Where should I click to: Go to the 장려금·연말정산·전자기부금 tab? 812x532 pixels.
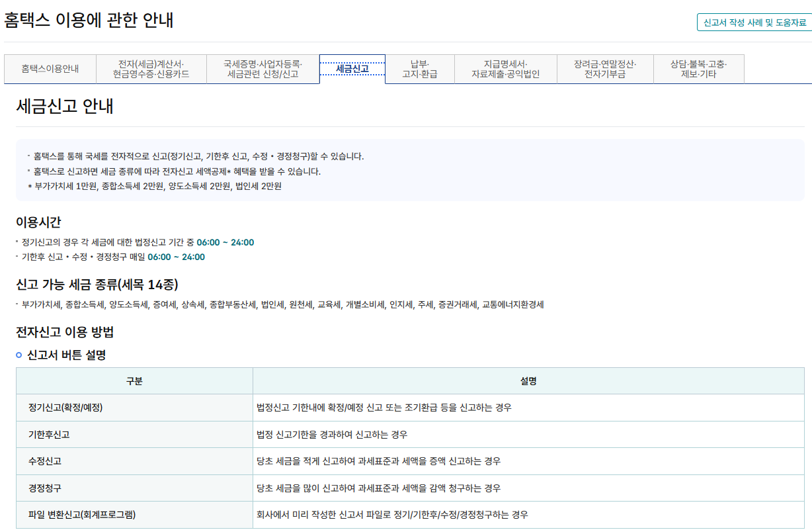[605, 69]
